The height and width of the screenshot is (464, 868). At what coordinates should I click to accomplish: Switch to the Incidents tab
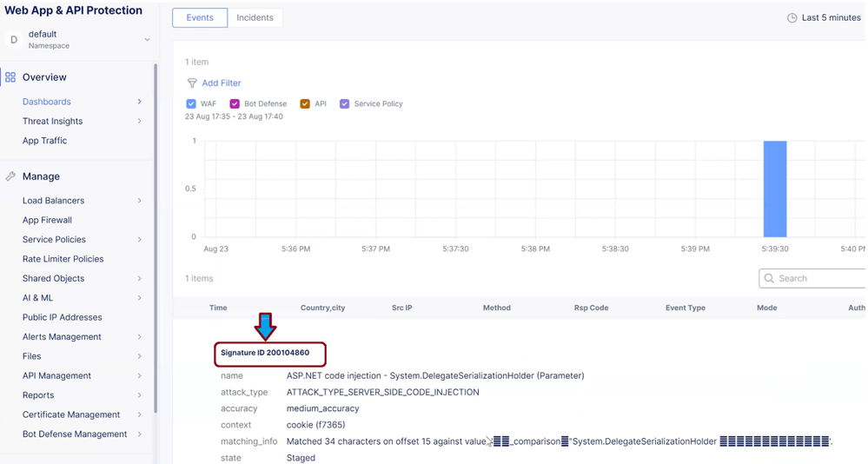pos(255,17)
